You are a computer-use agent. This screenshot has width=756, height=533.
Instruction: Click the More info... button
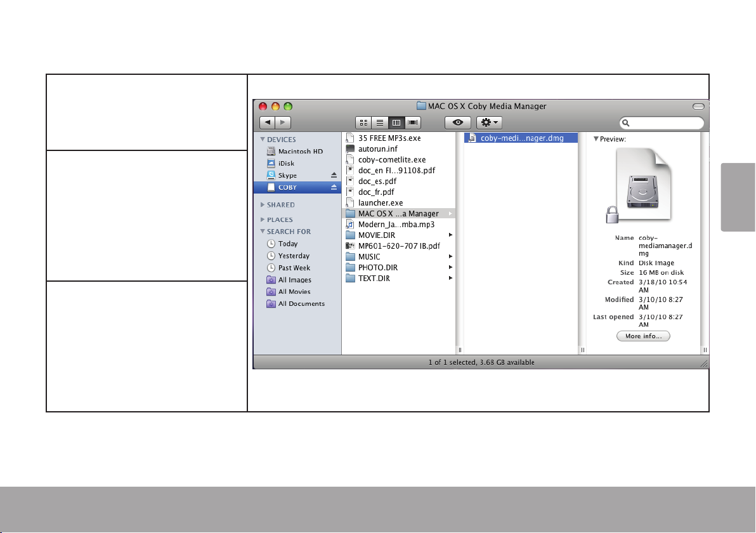pos(643,336)
